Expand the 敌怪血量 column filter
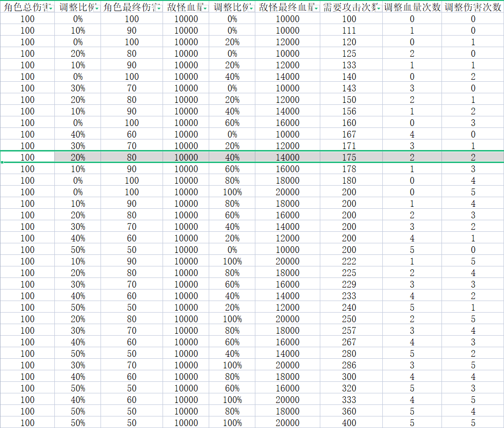Viewport: 504px width, 428px height. (206, 9)
